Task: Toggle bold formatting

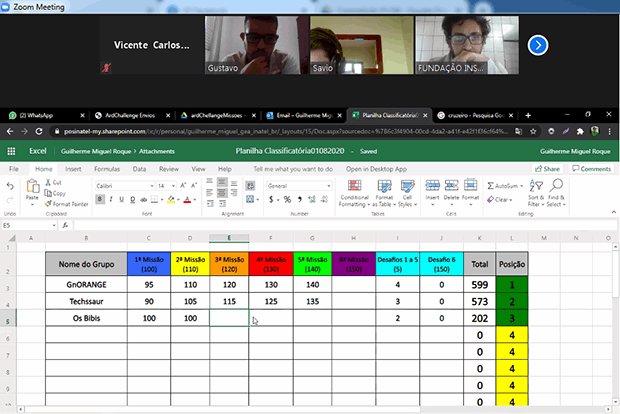Action: click(x=100, y=200)
